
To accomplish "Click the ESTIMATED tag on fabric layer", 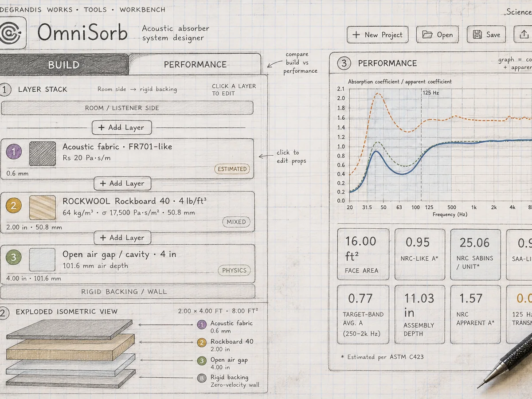I will (x=232, y=169).
